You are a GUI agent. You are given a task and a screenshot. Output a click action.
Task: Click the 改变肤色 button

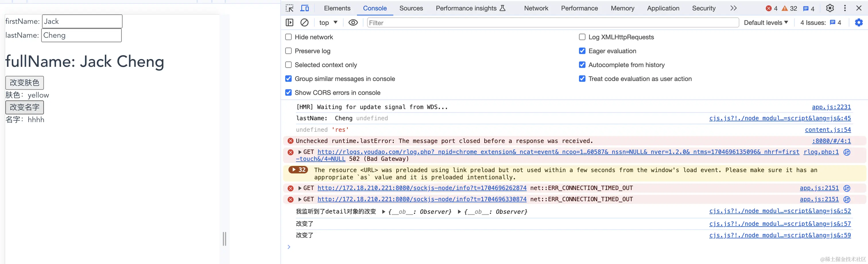pyautogui.click(x=25, y=83)
